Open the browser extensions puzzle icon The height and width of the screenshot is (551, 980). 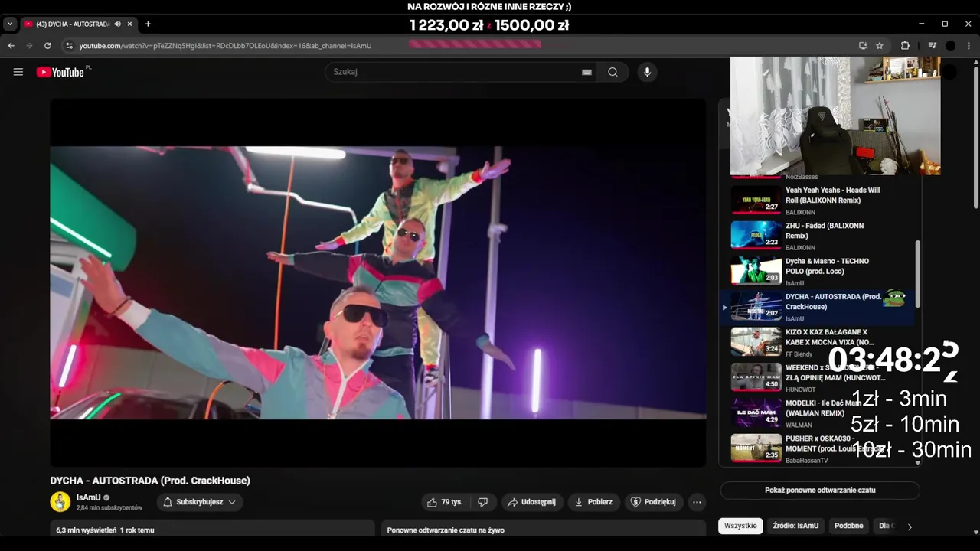tap(905, 46)
